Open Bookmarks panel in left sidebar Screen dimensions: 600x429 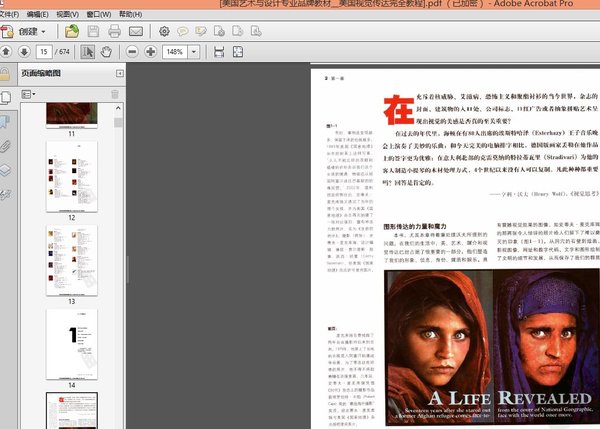point(5,120)
